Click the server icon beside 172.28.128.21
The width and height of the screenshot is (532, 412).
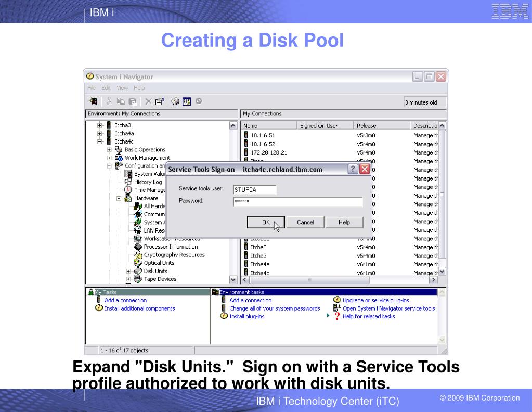click(x=246, y=152)
